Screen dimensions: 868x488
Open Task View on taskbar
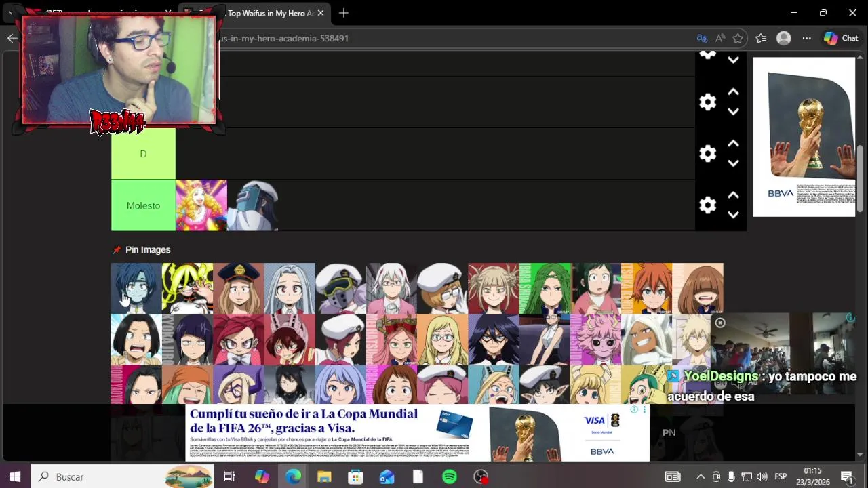[x=229, y=476]
